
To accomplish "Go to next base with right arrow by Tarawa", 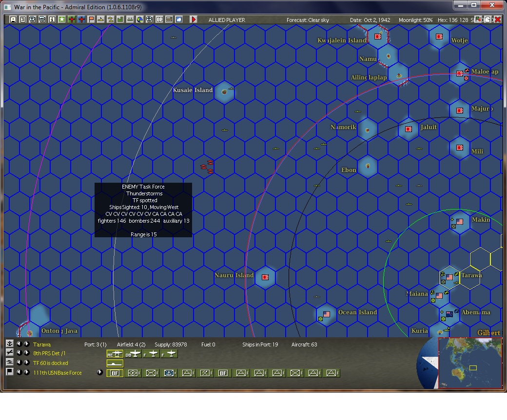I will pyautogui.click(x=27, y=344).
